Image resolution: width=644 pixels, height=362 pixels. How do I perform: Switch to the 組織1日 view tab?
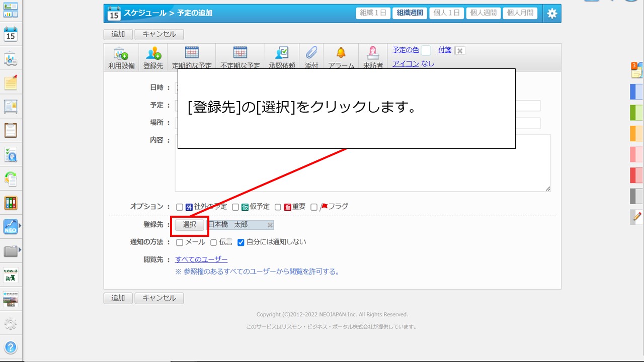tap(373, 13)
